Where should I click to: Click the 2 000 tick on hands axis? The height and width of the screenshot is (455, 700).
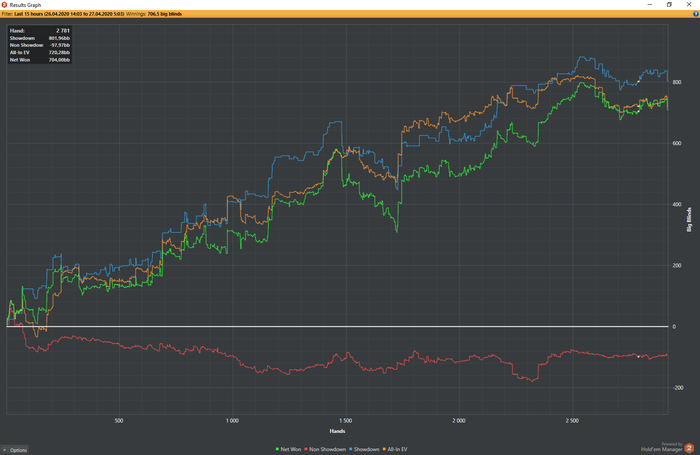click(458, 421)
